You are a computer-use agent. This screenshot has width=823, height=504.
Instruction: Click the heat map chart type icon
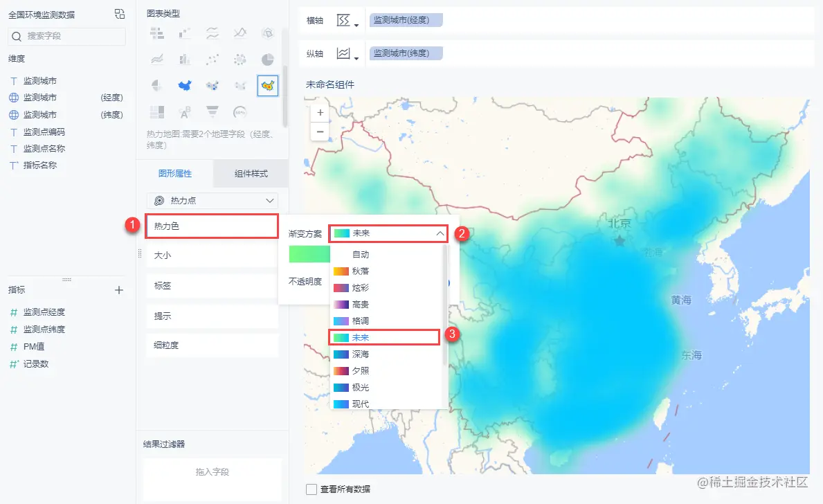[268, 86]
